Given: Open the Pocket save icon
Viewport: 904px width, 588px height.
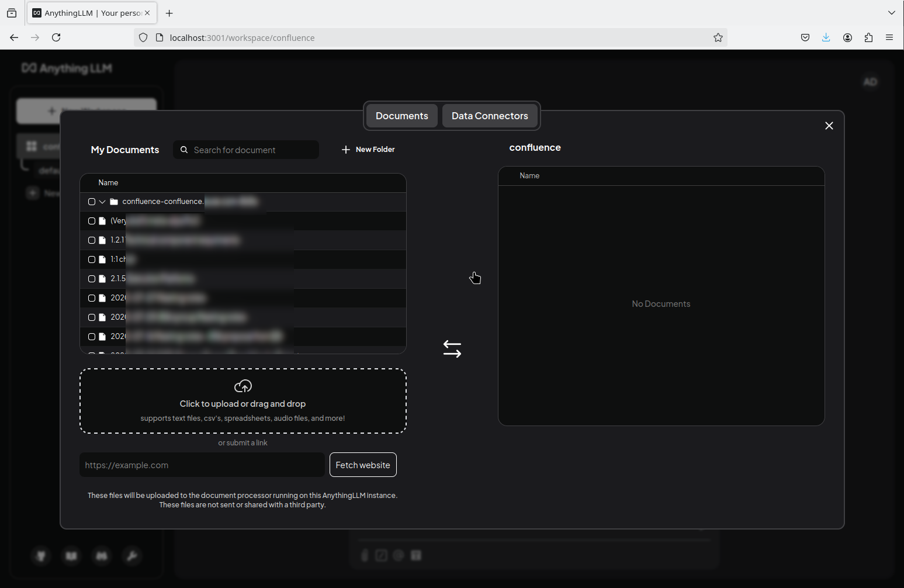Looking at the screenshot, I should point(805,37).
